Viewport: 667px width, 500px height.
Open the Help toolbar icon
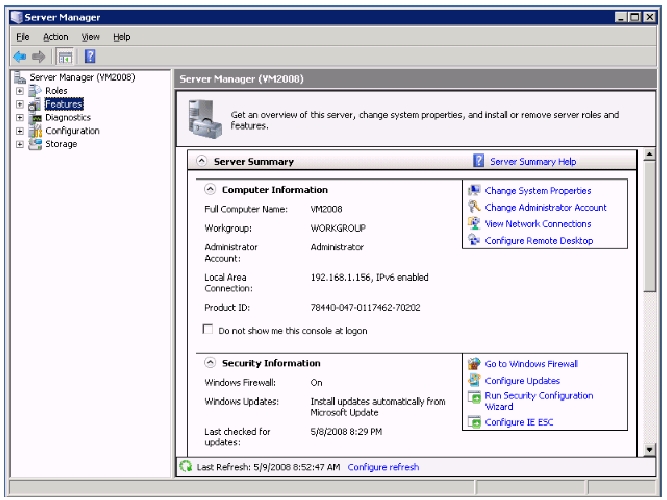tap(90, 56)
